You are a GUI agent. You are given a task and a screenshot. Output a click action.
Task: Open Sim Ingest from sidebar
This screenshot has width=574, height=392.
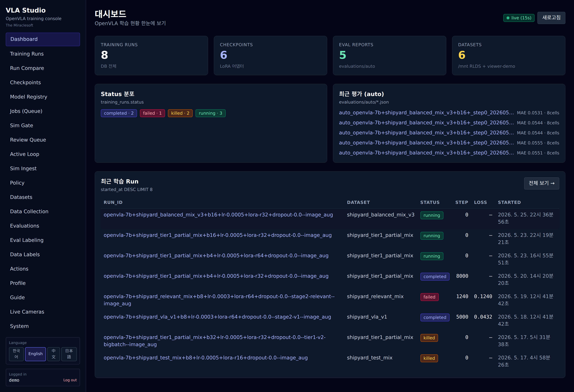pyautogui.click(x=43, y=168)
